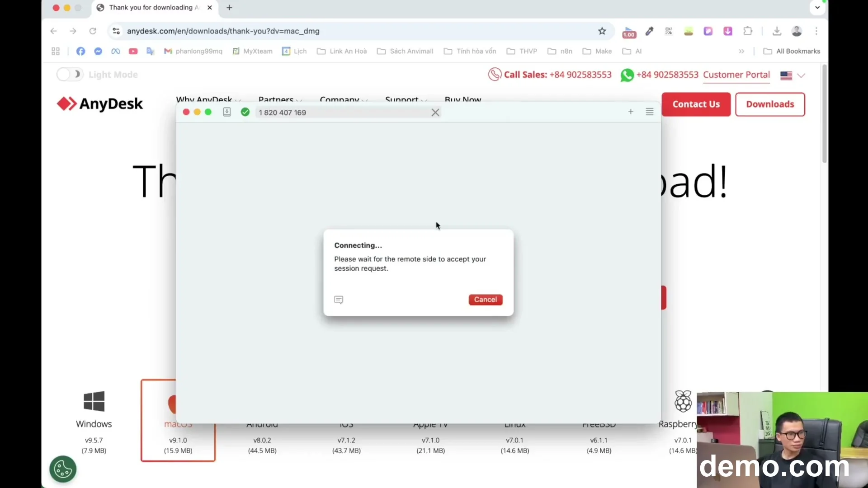Image resolution: width=868 pixels, height=488 pixels.
Task: Expand the Link An Hoà bookmark folder
Action: (342, 52)
